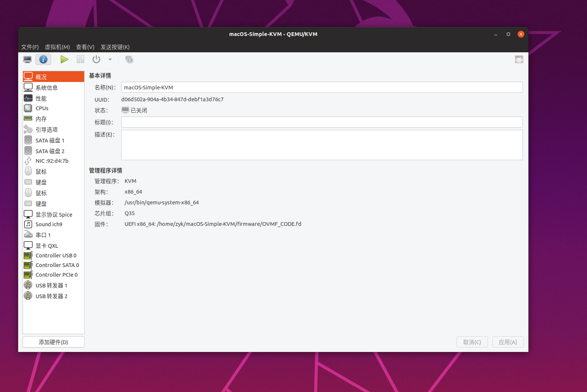The image size is (587, 392).
Task: Open the 文件(F) menu
Action: pos(30,47)
